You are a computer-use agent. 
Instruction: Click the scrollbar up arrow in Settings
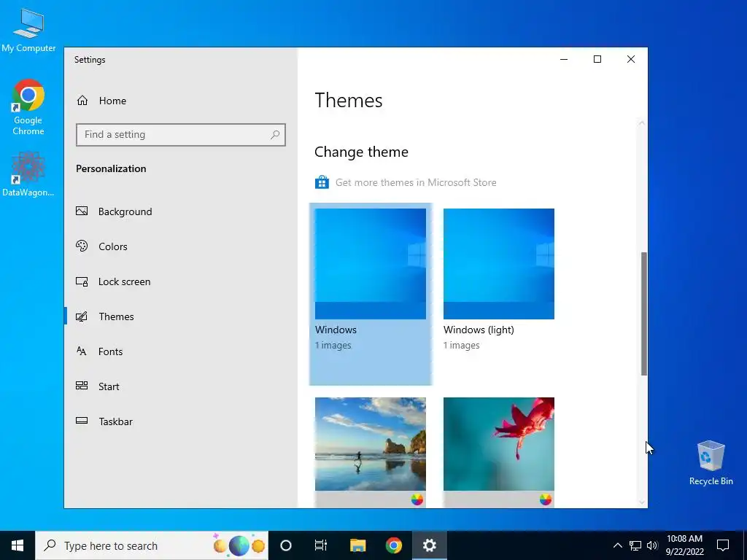[x=642, y=122]
